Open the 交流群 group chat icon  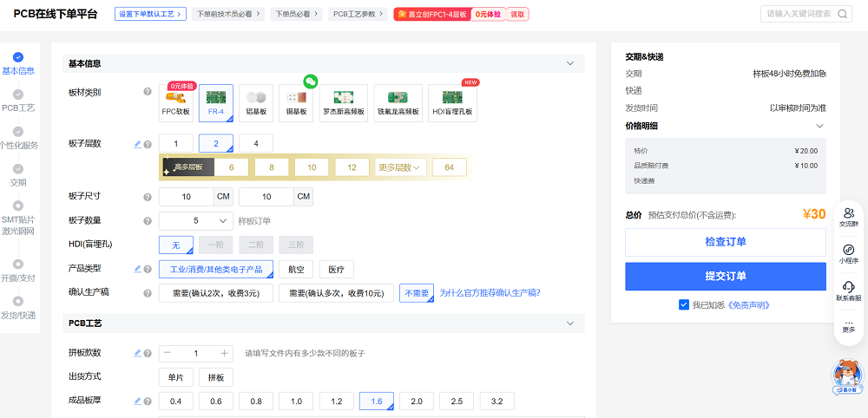[x=849, y=218]
